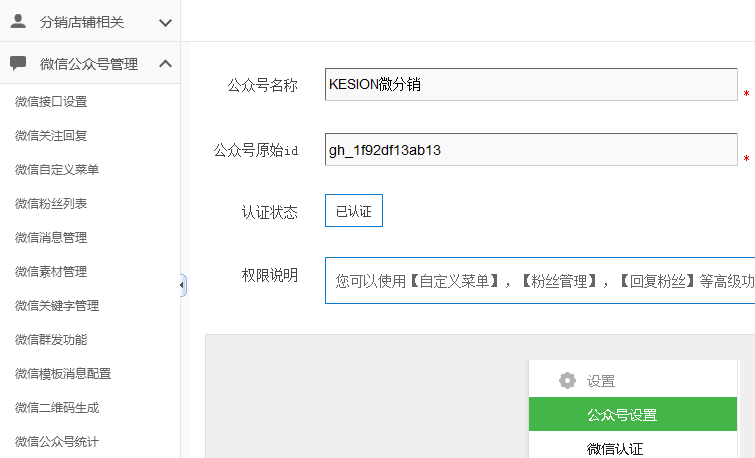
Task: Go to 微信关键字管理
Action: tap(57, 305)
